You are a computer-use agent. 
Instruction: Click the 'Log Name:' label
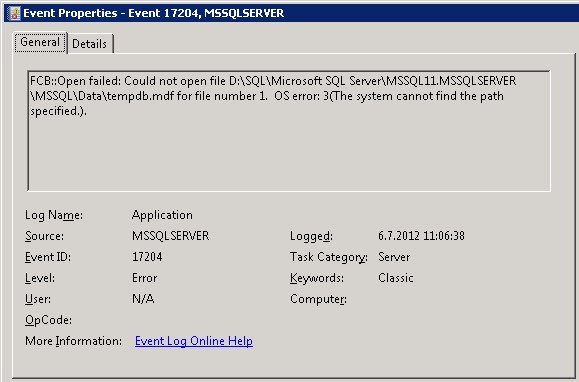[54, 215]
